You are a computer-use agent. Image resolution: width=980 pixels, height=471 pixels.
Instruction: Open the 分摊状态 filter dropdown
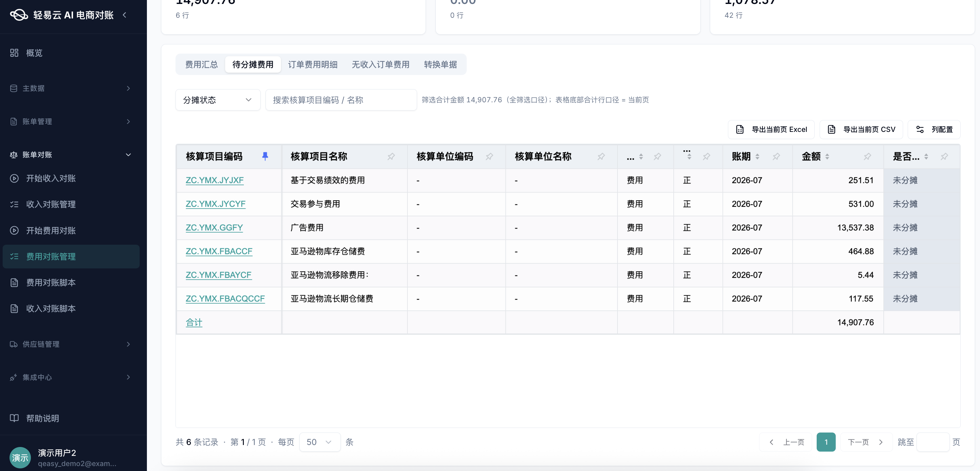coord(218,100)
